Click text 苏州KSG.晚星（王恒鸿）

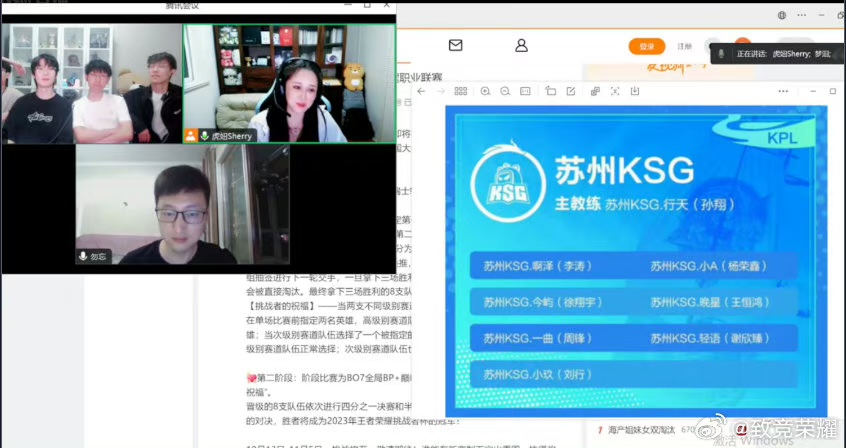710,302
